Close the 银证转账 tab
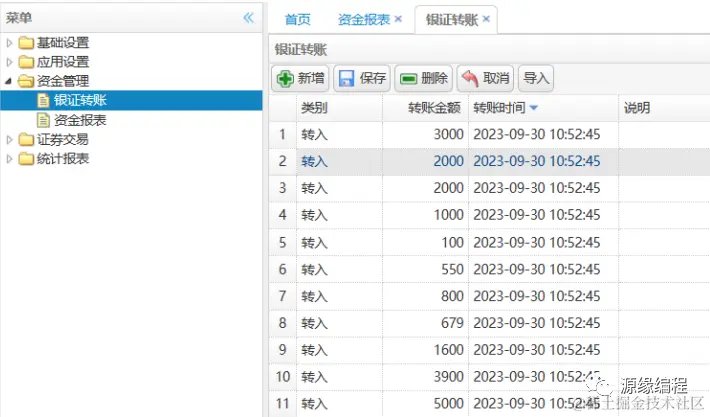 click(x=486, y=19)
